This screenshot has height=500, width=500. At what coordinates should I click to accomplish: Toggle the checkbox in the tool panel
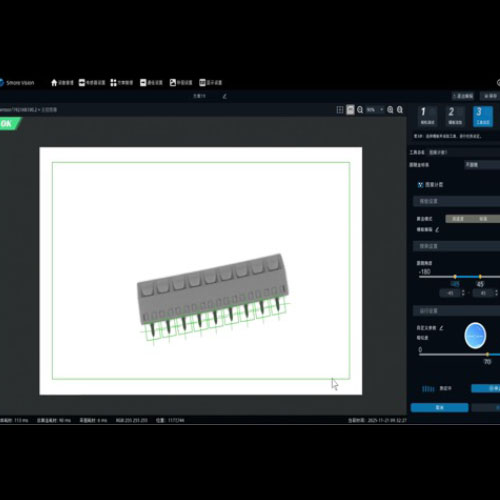click(420, 185)
